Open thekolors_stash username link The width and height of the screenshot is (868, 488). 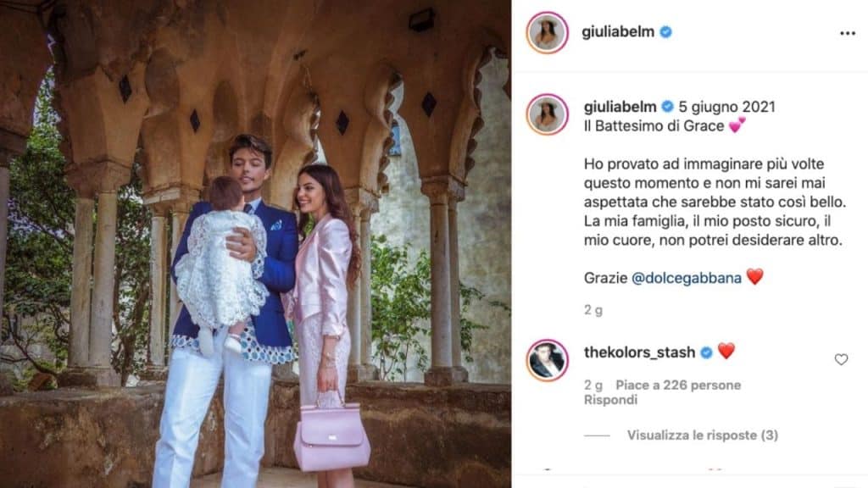639,352
